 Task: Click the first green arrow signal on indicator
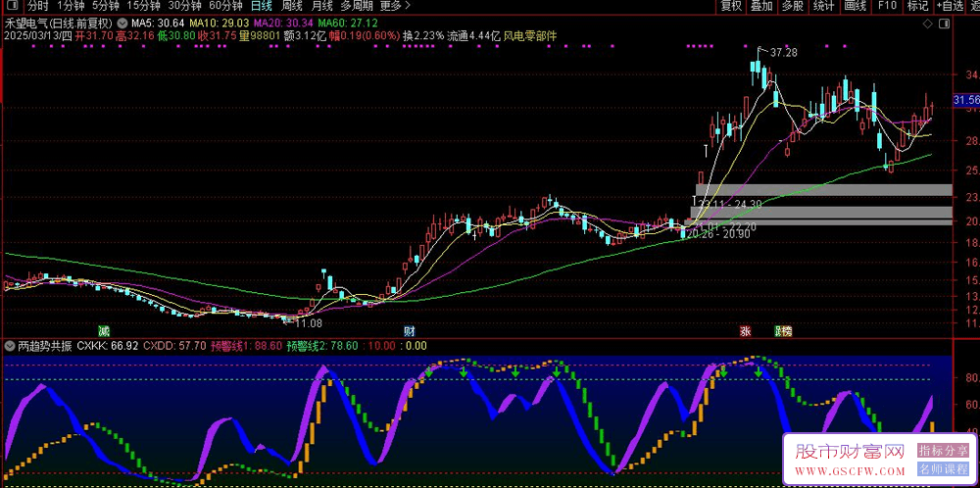(428, 371)
